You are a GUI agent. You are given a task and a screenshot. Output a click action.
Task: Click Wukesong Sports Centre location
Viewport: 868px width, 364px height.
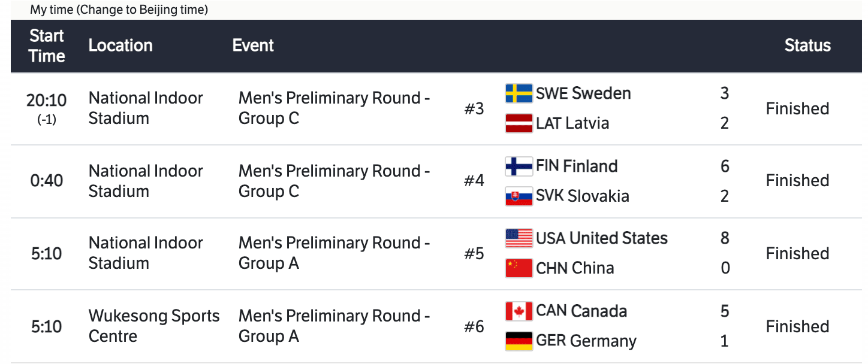pyautogui.click(x=154, y=326)
